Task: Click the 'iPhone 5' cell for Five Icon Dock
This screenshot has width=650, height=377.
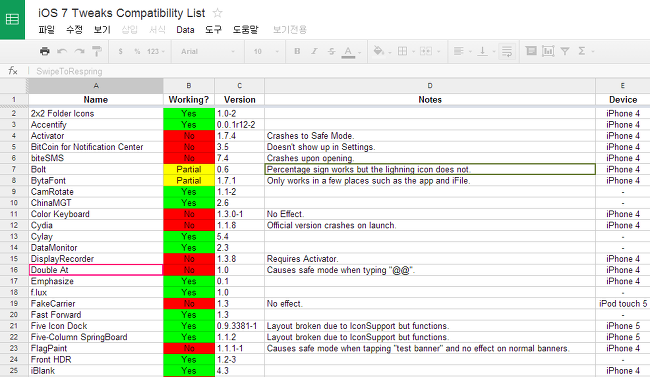Action: click(x=623, y=326)
